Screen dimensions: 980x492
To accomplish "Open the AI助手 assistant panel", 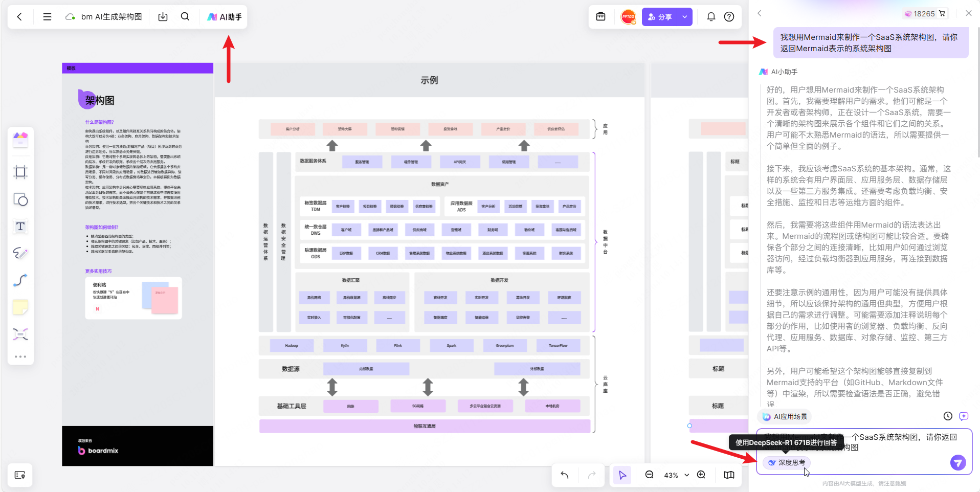I will pos(224,17).
